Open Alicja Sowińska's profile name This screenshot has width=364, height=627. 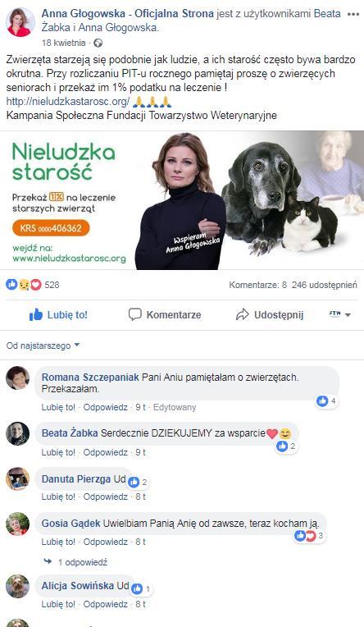(x=78, y=585)
